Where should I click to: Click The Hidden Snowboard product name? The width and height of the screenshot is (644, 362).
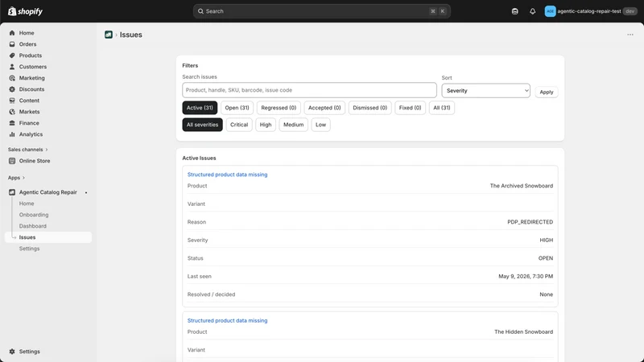[524, 331]
